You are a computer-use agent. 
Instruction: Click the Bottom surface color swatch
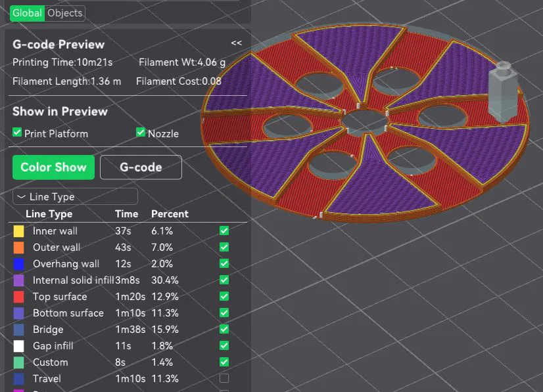(x=18, y=313)
